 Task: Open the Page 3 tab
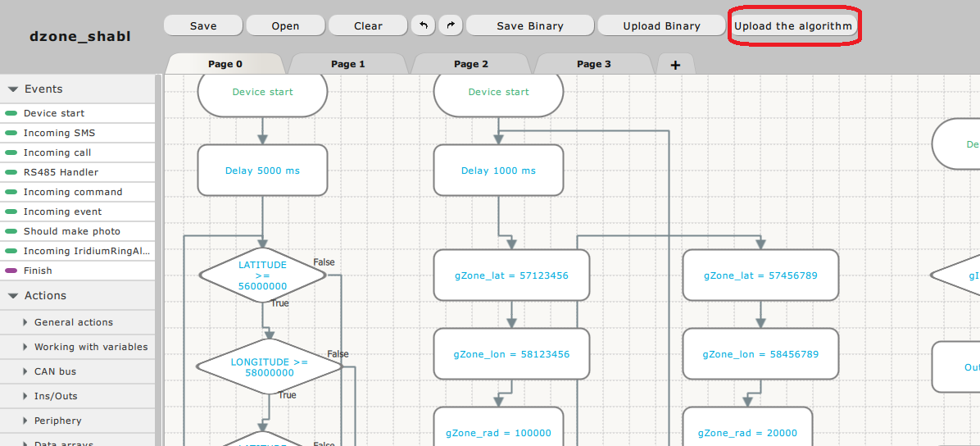[594, 64]
